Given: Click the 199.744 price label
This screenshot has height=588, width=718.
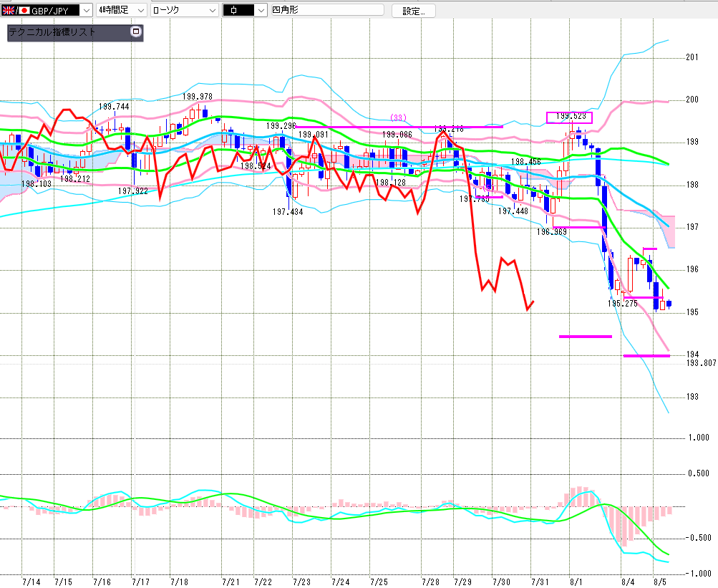Looking at the screenshot, I should tap(114, 107).
